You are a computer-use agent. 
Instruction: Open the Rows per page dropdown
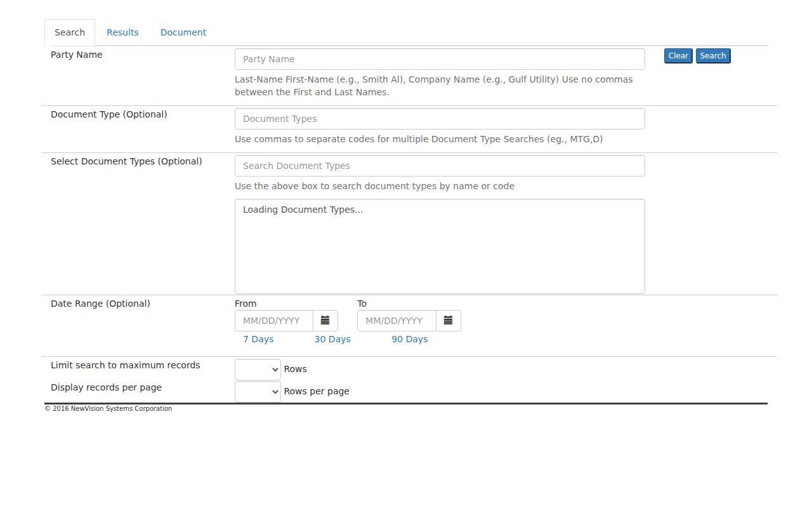pyautogui.click(x=258, y=392)
